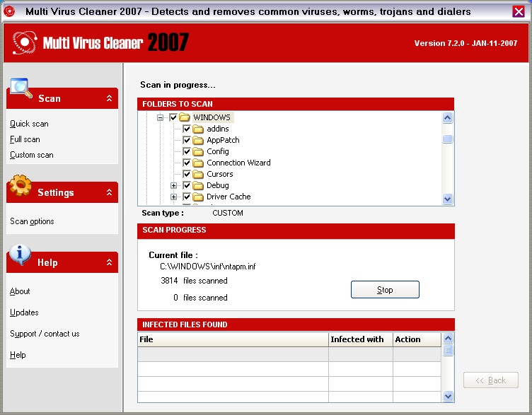Uncheck the addins checkbox
The width and height of the screenshot is (532, 415).
coord(187,129)
